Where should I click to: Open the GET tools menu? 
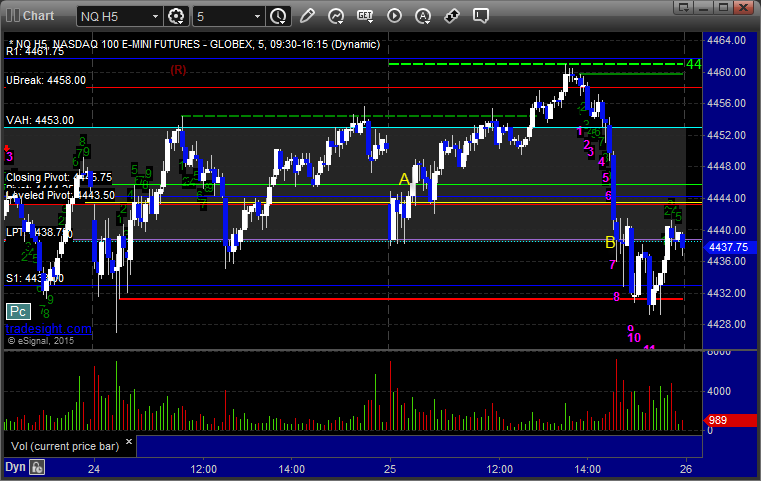(365, 16)
